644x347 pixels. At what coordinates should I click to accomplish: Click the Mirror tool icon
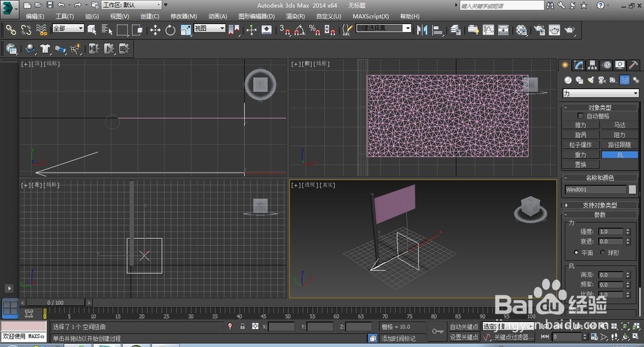pos(422,30)
